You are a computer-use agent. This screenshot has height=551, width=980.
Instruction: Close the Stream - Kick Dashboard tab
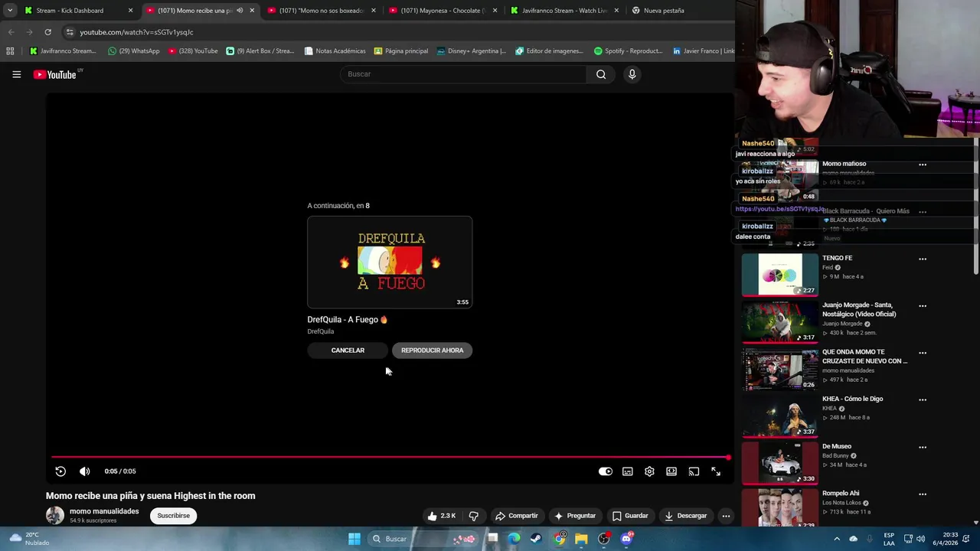click(130, 11)
